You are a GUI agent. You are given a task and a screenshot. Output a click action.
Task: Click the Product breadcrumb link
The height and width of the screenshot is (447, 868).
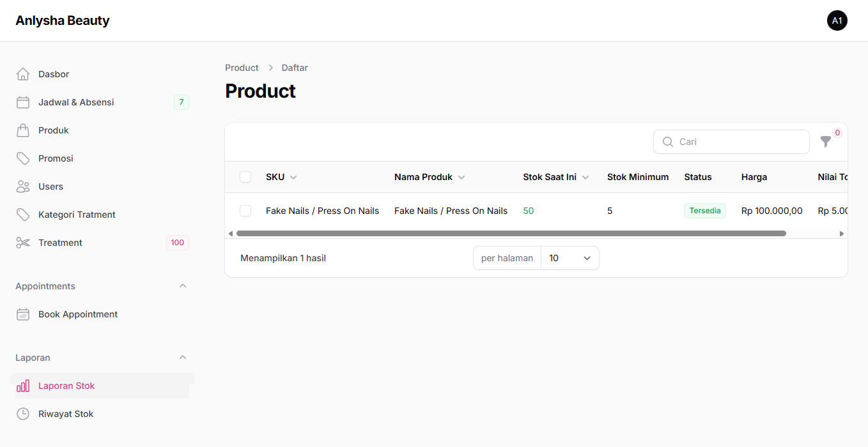[242, 68]
